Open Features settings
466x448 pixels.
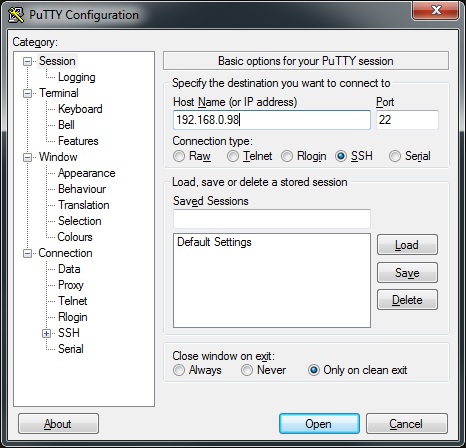(x=78, y=141)
